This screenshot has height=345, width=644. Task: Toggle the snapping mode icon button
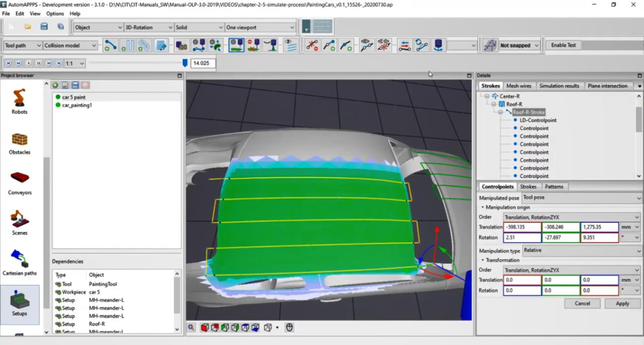(x=490, y=45)
